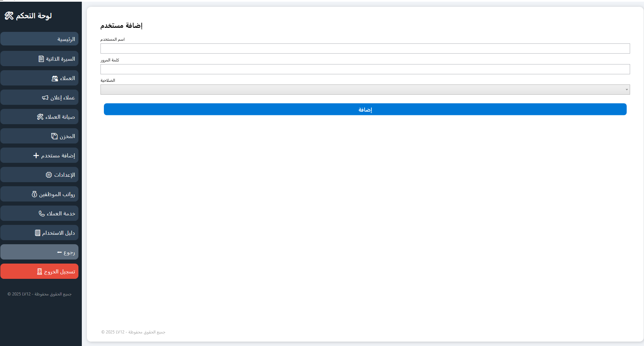Click the gear icon next to الإعدادات
This screenshot has height=346, width=644.
click(49, 175)
